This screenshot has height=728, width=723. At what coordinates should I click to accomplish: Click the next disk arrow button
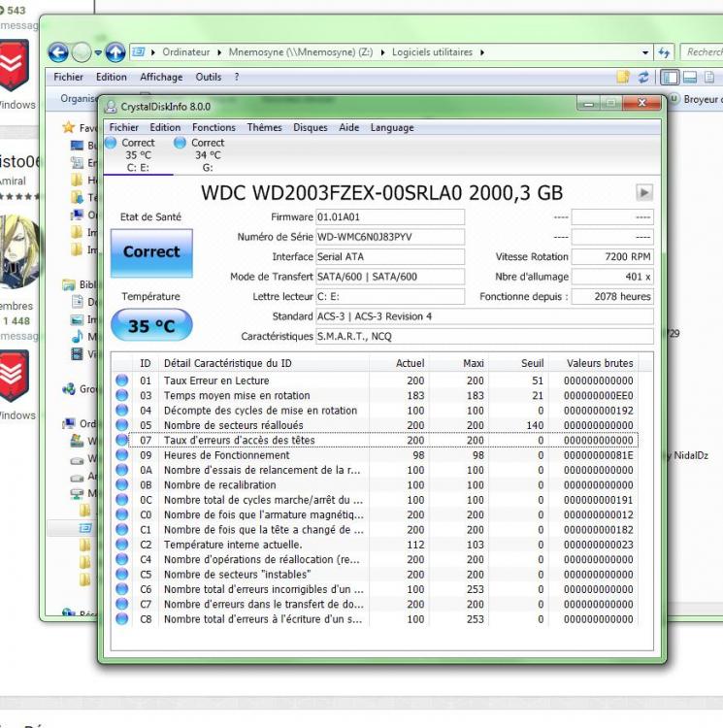643,193
